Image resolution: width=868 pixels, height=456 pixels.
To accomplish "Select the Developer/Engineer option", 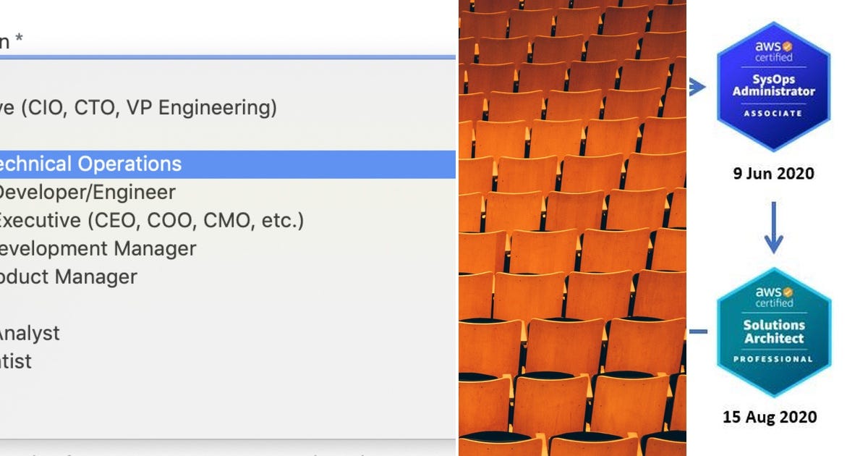I will click(x=87, y=192).
